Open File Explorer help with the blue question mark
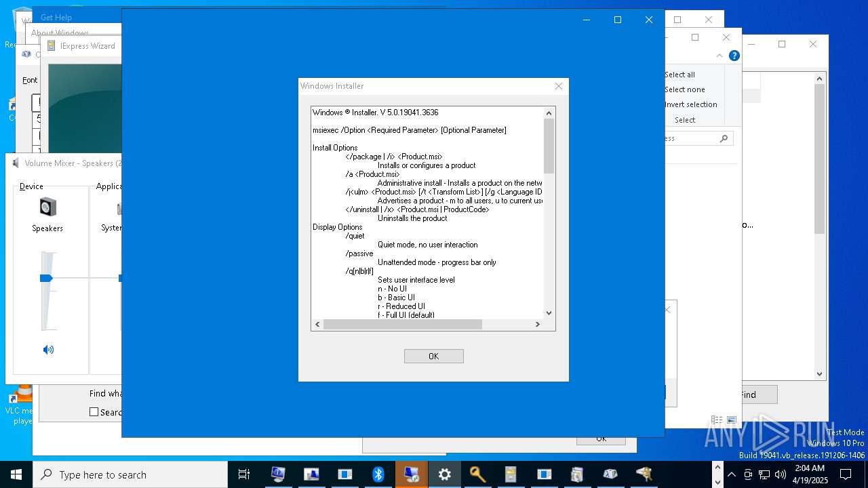Screen dimensions: 868x488 point(734,56)
